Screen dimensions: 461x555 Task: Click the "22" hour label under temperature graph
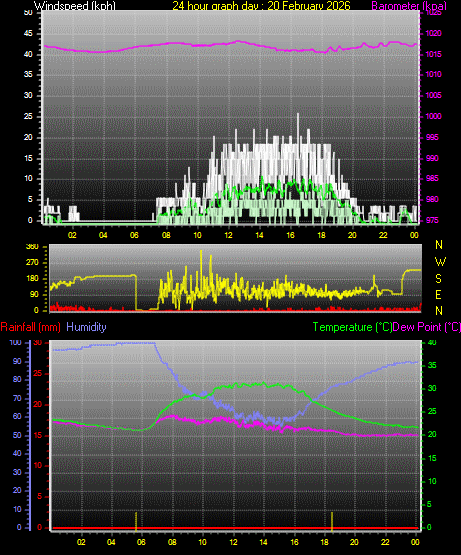[x=385, y=542]
